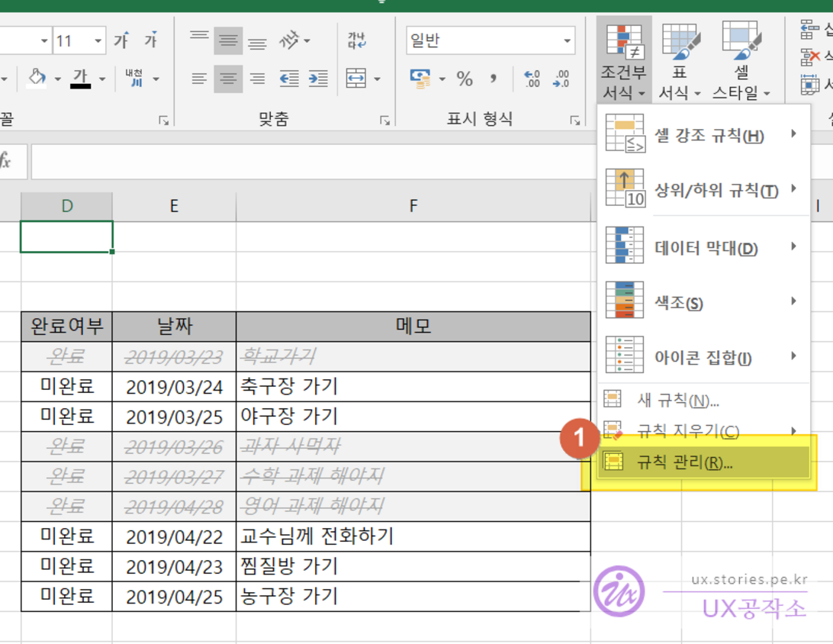The image size is (833, 644).
Task: Click the Decrease Decimal icon
Action: pos(561,79)
